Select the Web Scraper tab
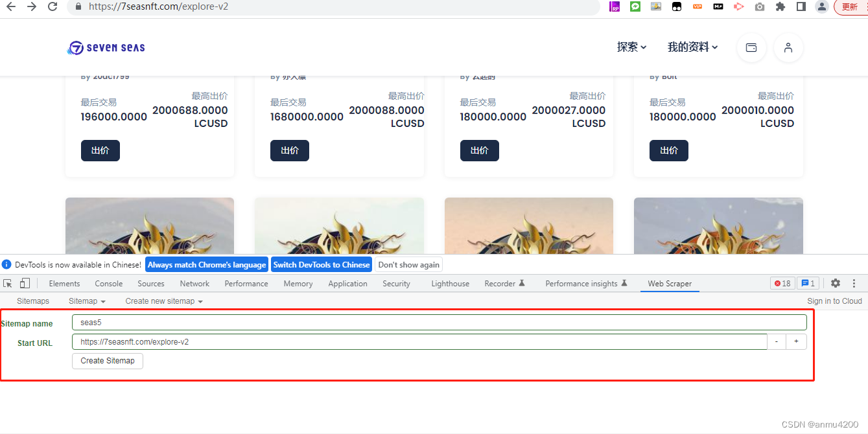Image resolution: width=868 pixels, height=434 pixels. click(x=670, y=284)
